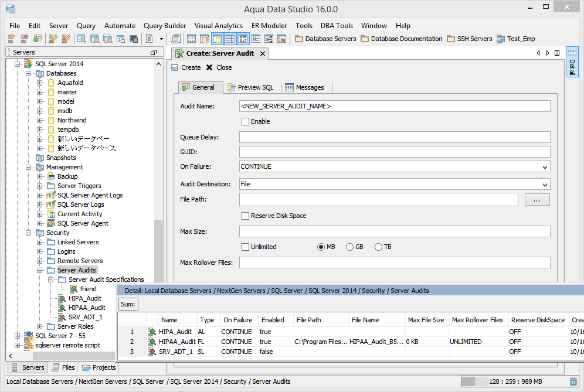Click the disconnect plug icon with red mark
Viewport: 584px width, 392px height.
pos(66,38)
